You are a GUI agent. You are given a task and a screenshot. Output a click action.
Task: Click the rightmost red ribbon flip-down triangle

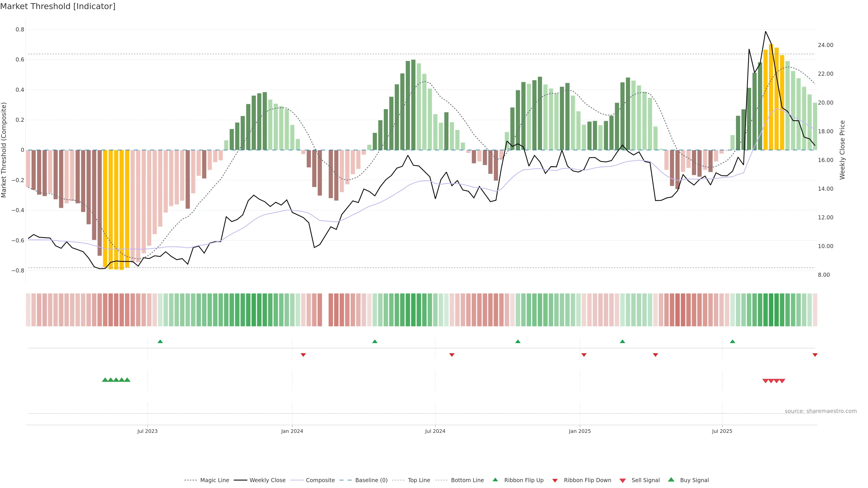pos(815,355)
